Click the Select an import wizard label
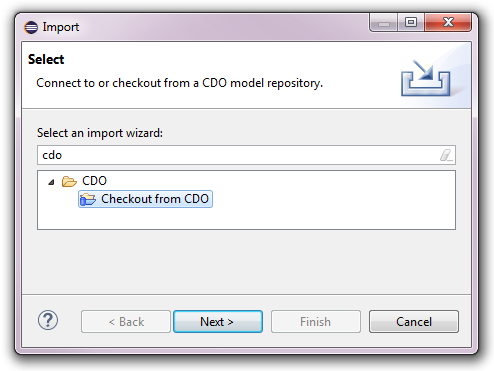 100,133
